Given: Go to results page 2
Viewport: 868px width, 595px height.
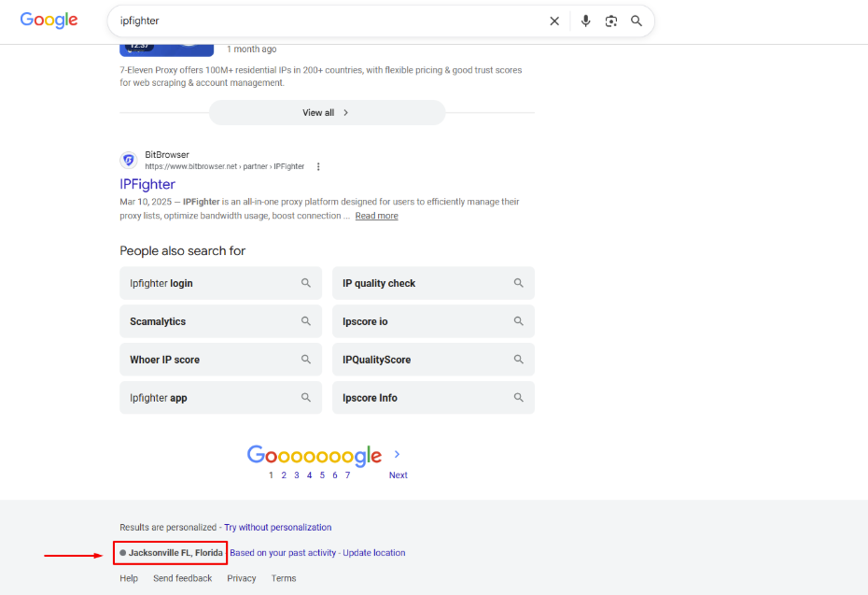Looking at the screenshot, I should tap(284, 475).
